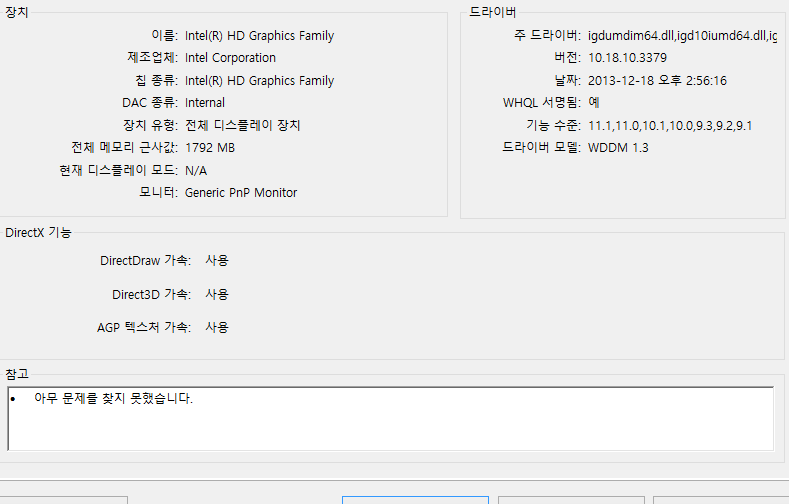Click the 날짜: label
This screenshot has width=789, height=504.
point(568,80)
